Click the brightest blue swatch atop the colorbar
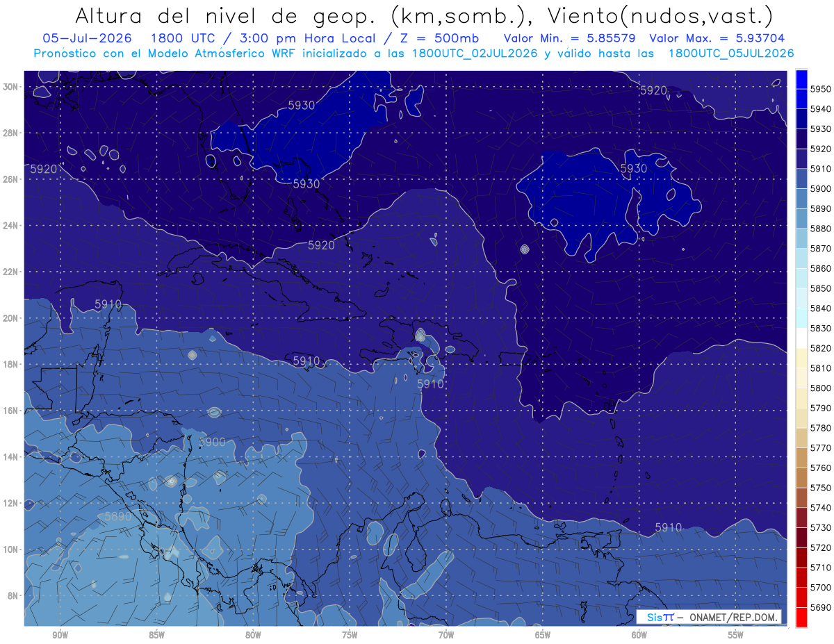This screenshot has width=834, height=644. click(801, 79)
